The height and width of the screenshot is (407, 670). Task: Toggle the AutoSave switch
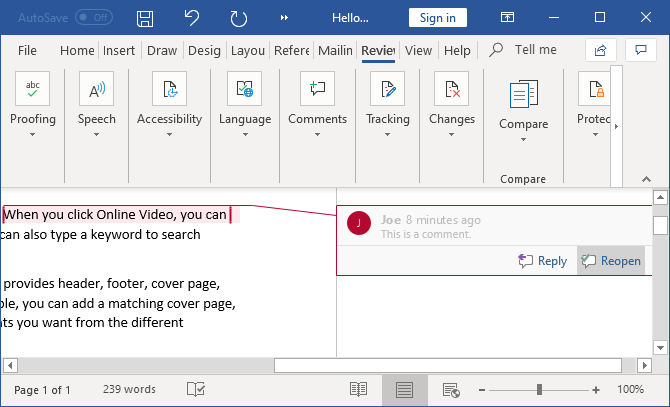[x=94, y=18]
